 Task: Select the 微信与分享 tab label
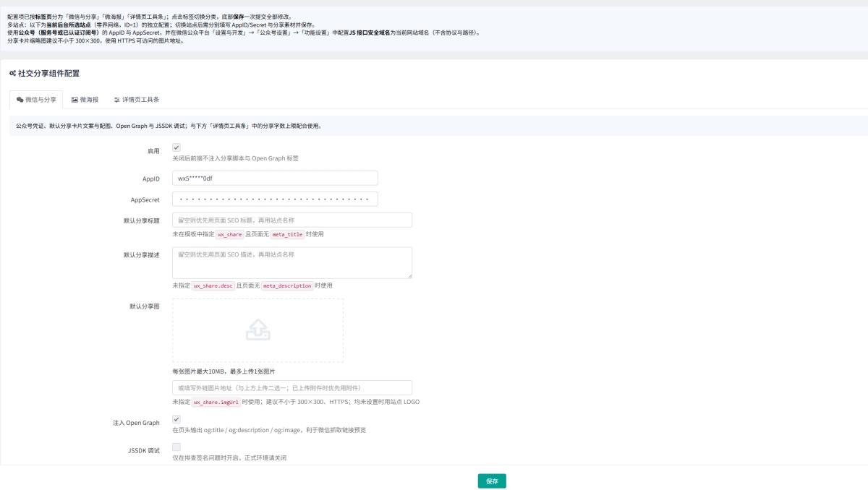pyautogui.click(x=41, y=100)
